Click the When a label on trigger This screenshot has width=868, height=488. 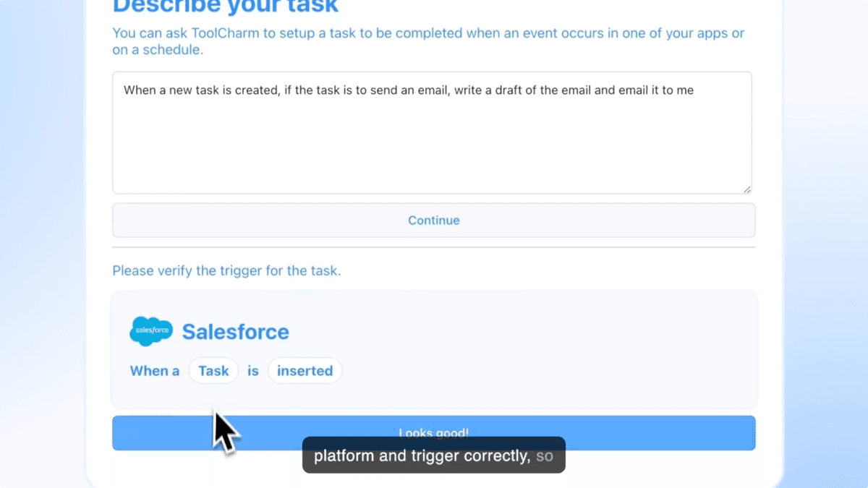tap(154, 370)
